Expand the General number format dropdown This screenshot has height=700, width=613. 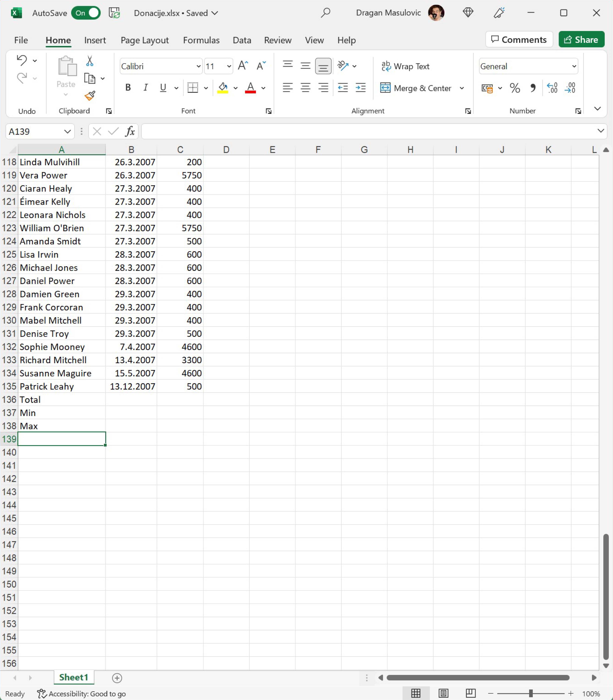(x=574, y=66)
